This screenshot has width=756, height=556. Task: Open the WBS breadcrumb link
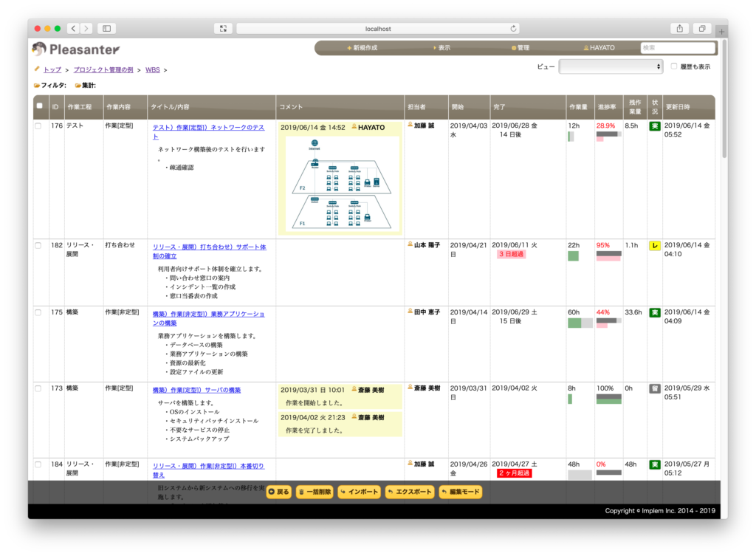tap(152, 70)
